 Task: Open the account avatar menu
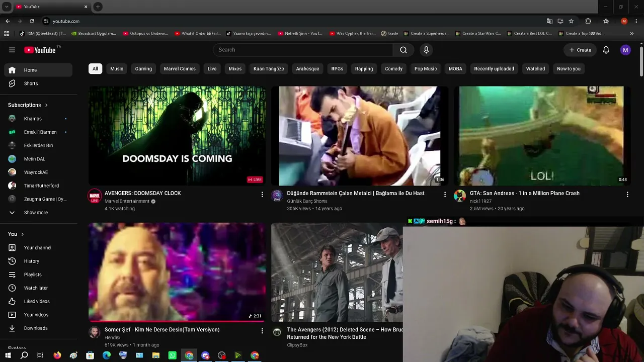tap(625, 50)
